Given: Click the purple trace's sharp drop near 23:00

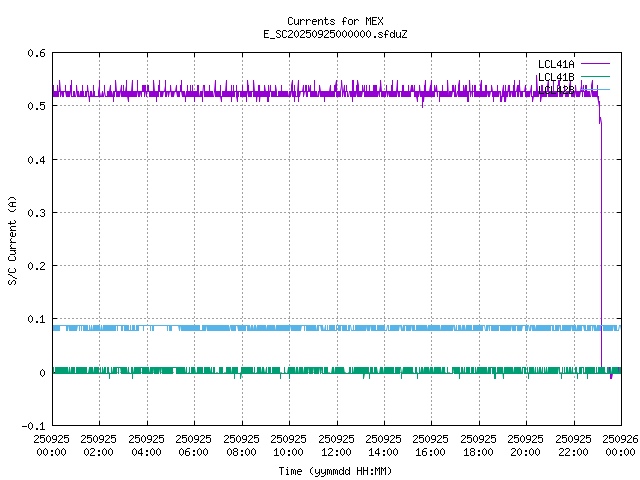Looking at the screenshot, I should [x=601, y=250].
